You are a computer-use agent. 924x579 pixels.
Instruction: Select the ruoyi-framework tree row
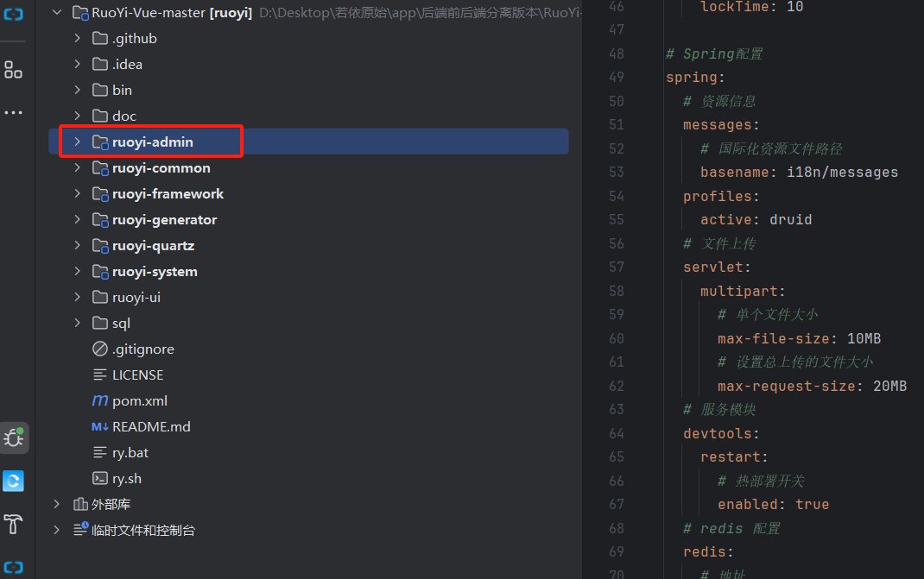[309, 194]
